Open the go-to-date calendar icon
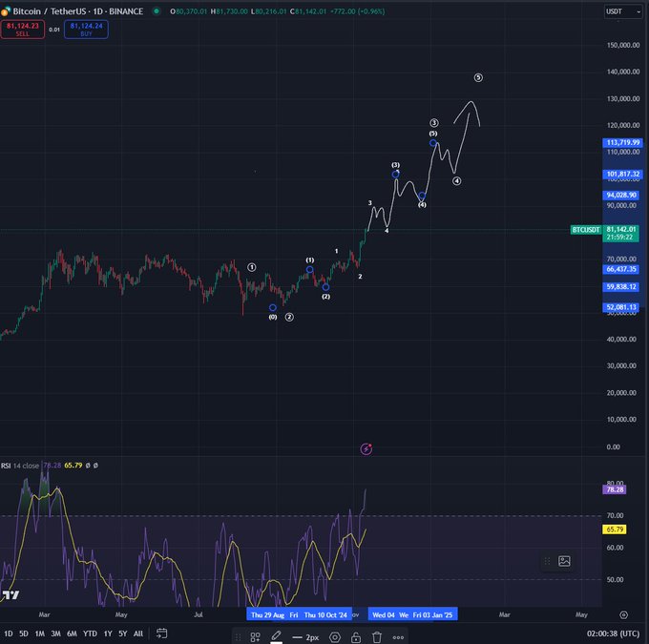 coord(163,634)
